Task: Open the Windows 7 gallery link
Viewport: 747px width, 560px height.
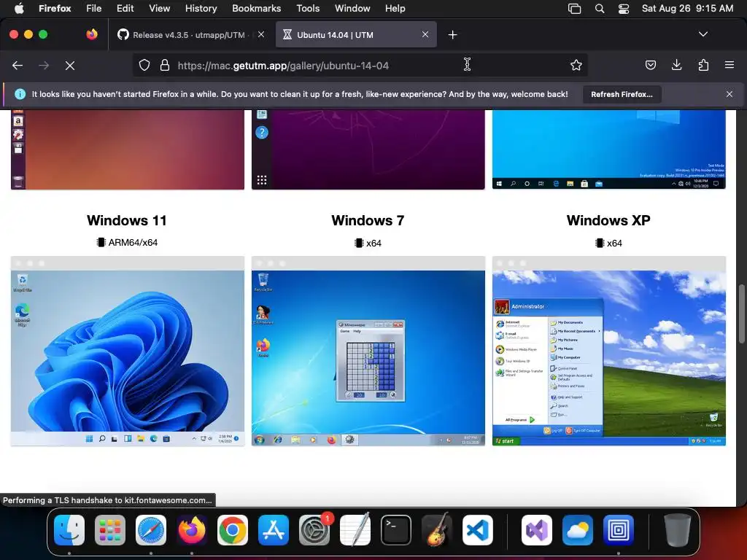Action: click(368, 220)
